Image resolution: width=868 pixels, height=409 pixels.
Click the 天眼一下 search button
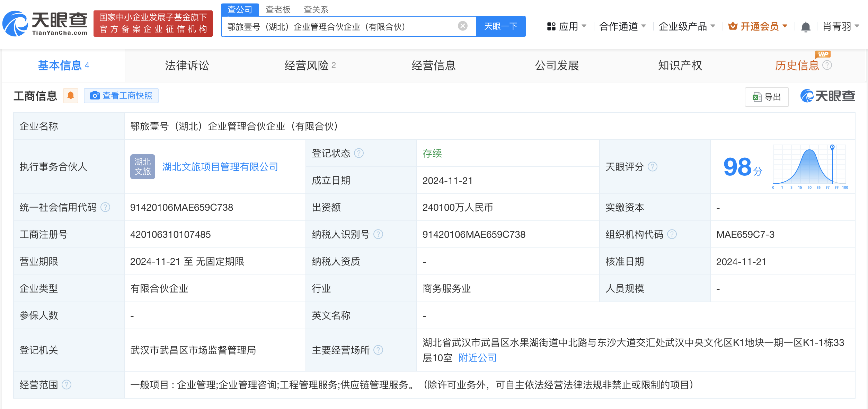click(501, 26)
